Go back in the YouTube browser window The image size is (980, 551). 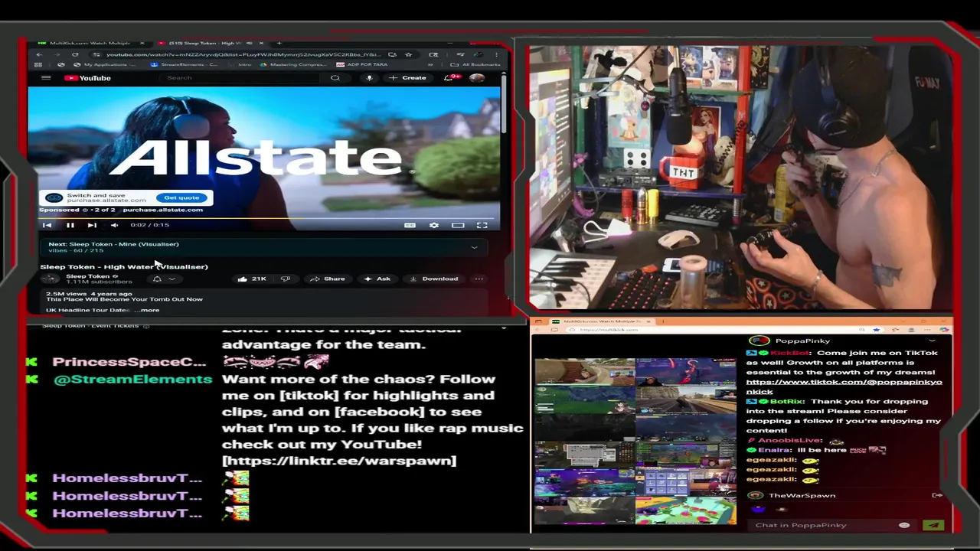(x=40, y=54)
